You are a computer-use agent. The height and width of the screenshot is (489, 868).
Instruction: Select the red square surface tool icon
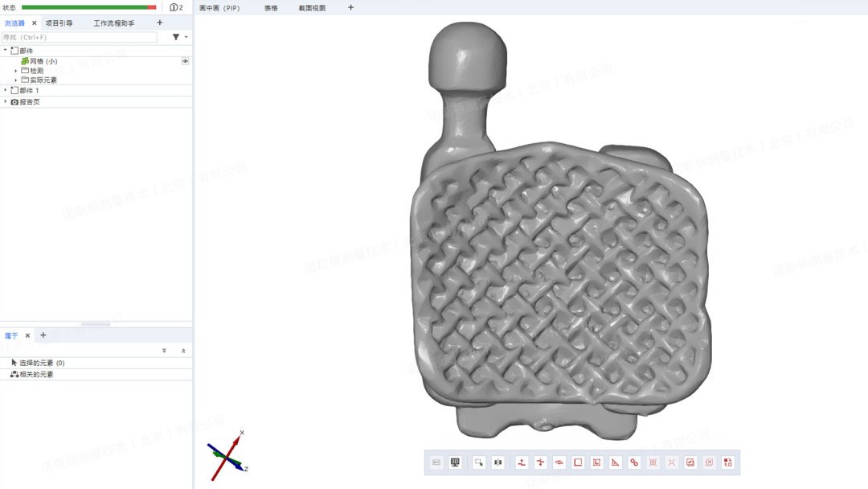pos(577,462)
